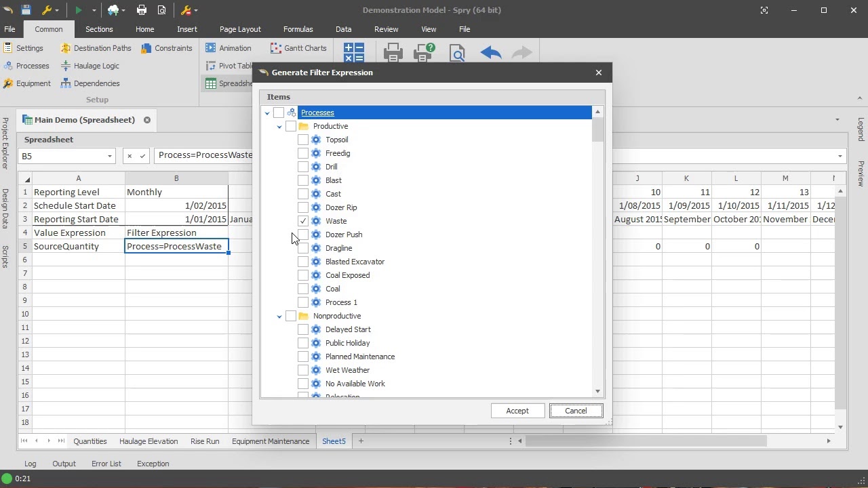
Task: Open the Page Layout ribbon tab
Action: tap(240, 29)
